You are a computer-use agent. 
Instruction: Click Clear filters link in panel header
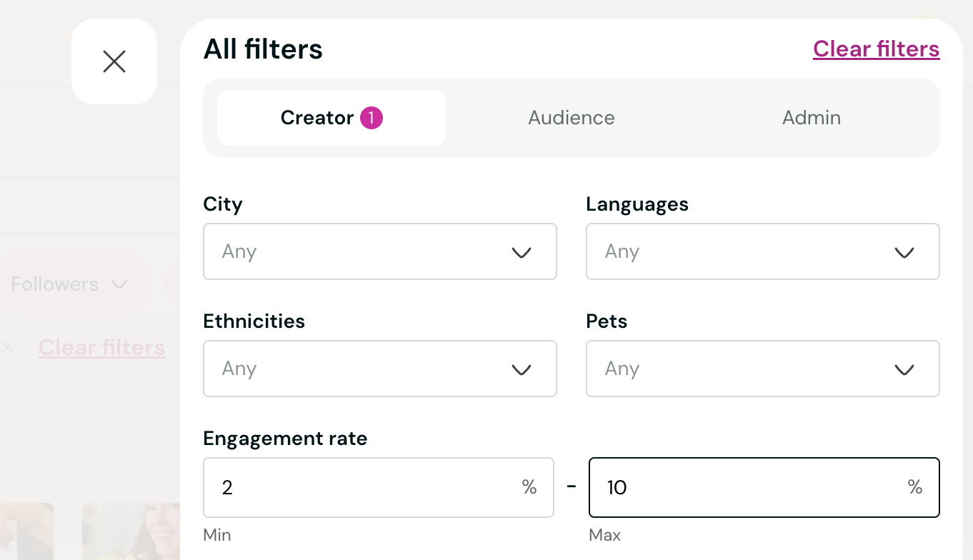876,49
